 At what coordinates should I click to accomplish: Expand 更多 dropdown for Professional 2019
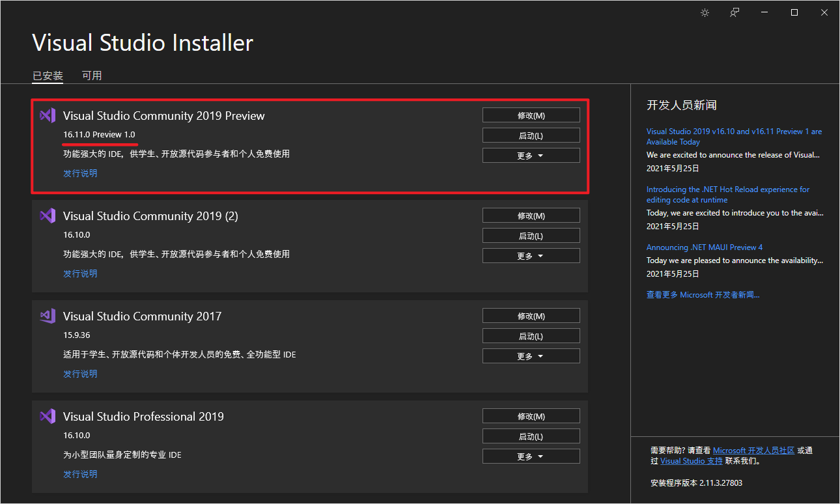(531, 456)
